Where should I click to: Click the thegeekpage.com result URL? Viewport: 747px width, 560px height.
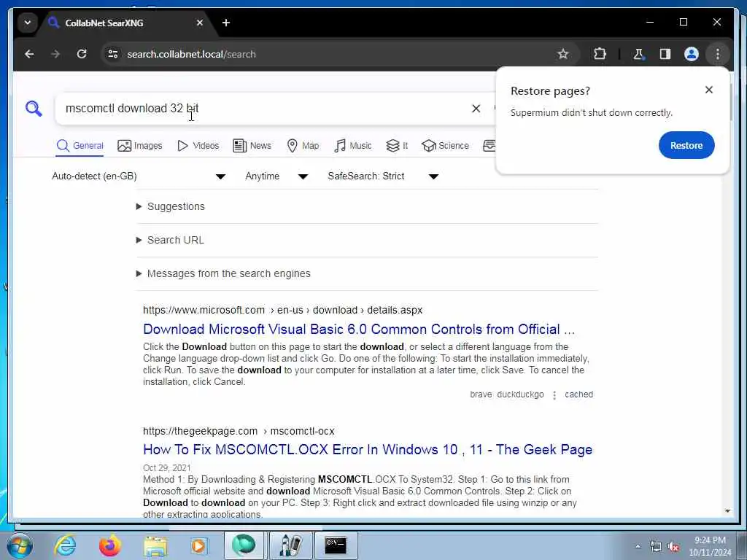pos(239,431)
